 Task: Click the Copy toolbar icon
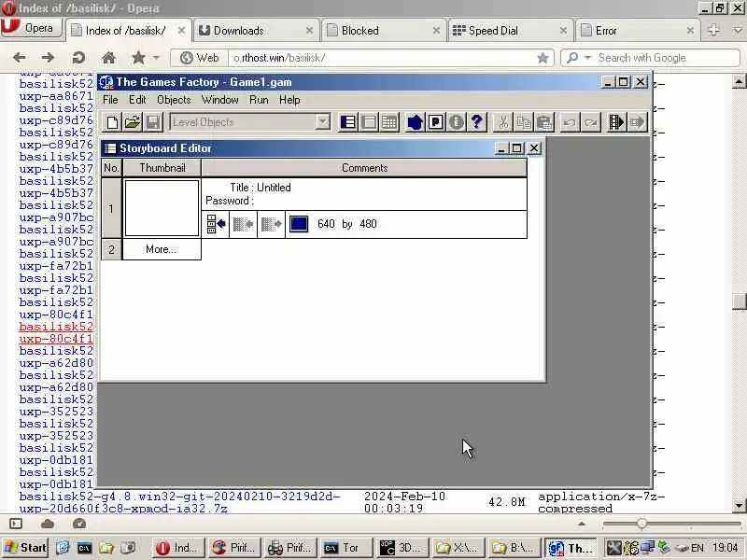(x=524, y=122)
